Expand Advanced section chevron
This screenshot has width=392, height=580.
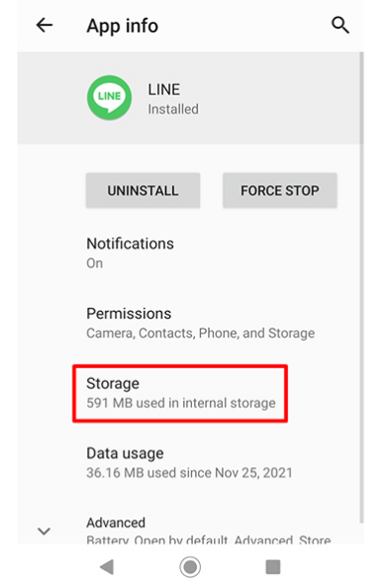pos(44,532)
